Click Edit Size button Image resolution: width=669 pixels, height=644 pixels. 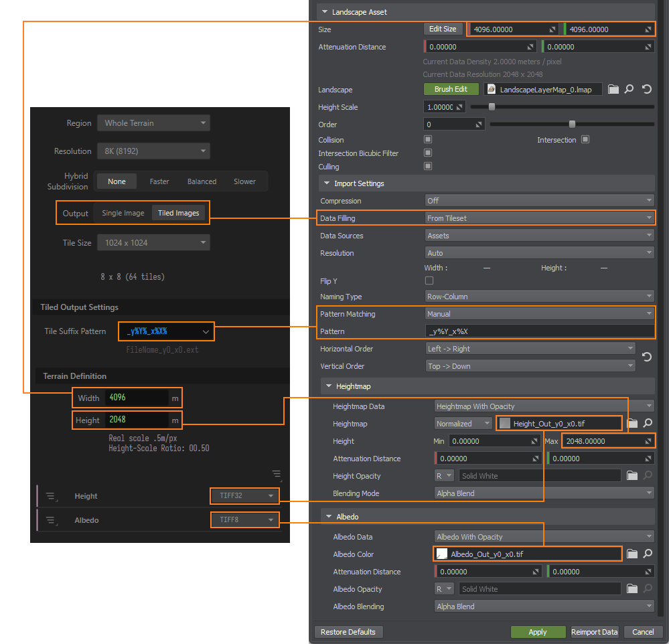click(x=443, y=29)
